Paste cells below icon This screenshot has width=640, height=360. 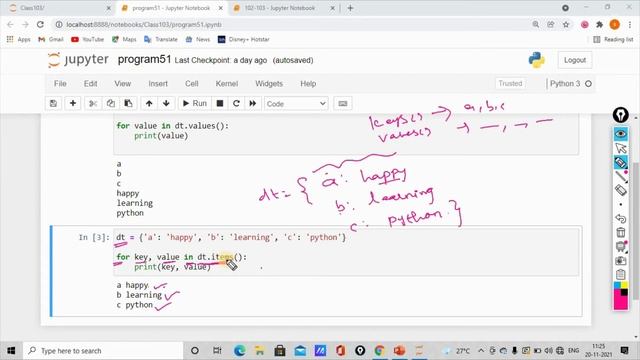point(128,104)
